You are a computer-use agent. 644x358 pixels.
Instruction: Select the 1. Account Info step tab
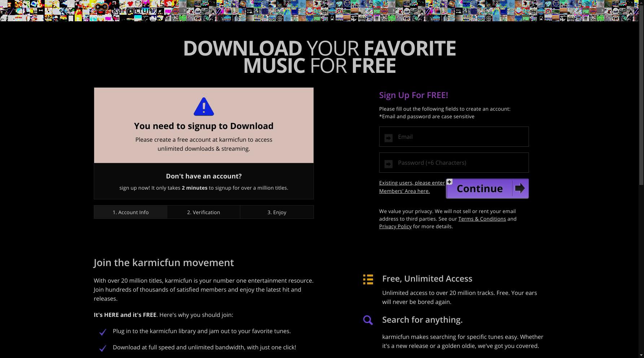(x=131, y=212)
